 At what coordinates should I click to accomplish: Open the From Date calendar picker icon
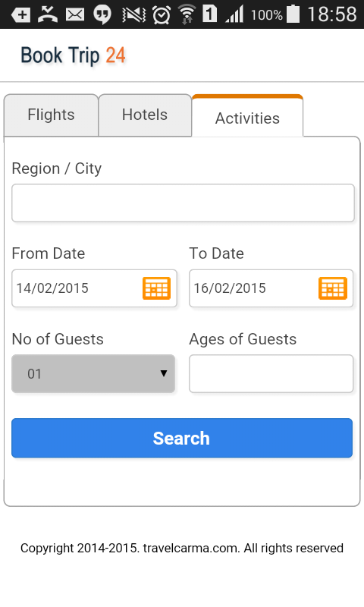tap(156, 288)
